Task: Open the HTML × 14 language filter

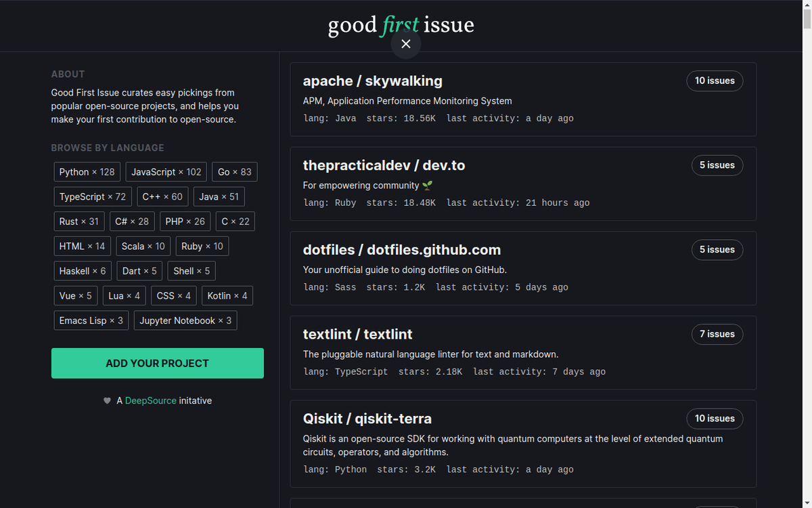Action: pyautogui.click(x=83, y=247)
